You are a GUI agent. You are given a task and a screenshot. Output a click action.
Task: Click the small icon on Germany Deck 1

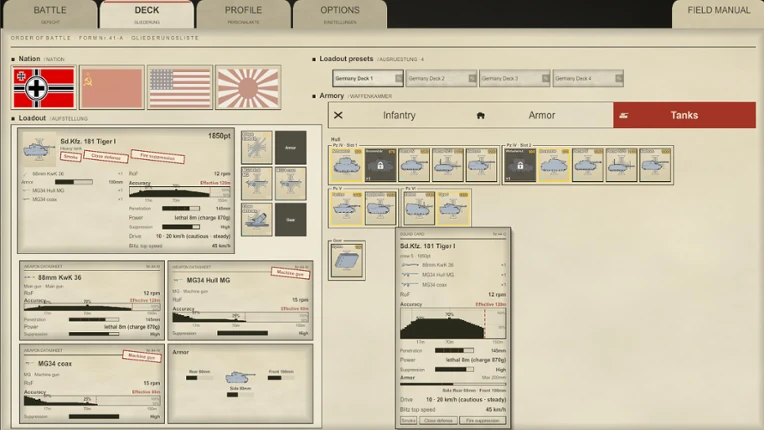[x=399, y=78]
